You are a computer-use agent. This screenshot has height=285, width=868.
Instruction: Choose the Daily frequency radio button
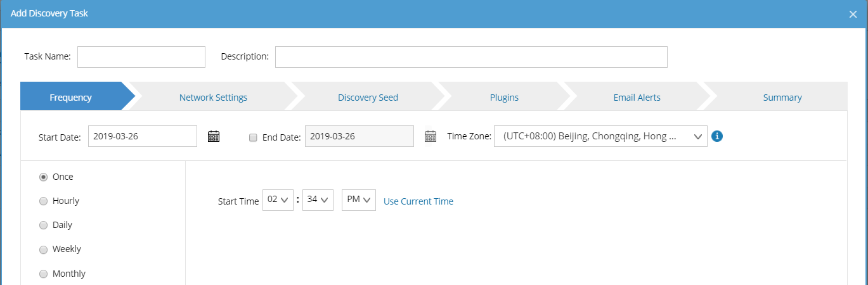(x=44, y=225)
